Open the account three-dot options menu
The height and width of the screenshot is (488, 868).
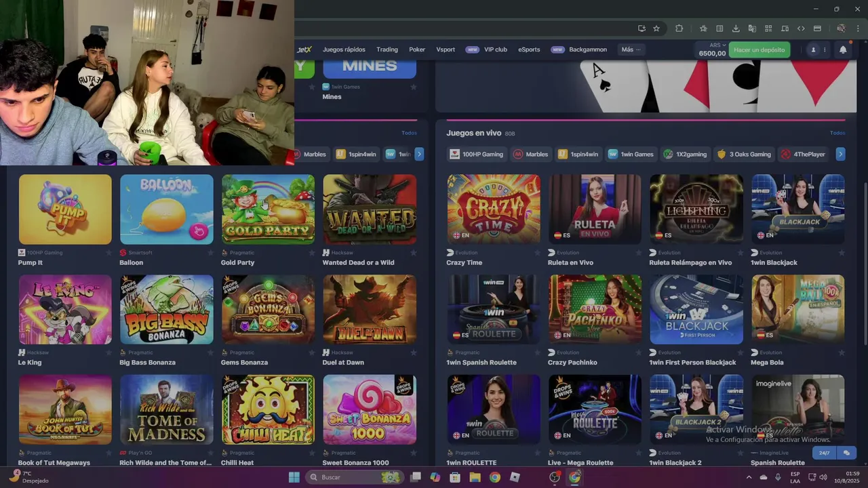(825, 49)
